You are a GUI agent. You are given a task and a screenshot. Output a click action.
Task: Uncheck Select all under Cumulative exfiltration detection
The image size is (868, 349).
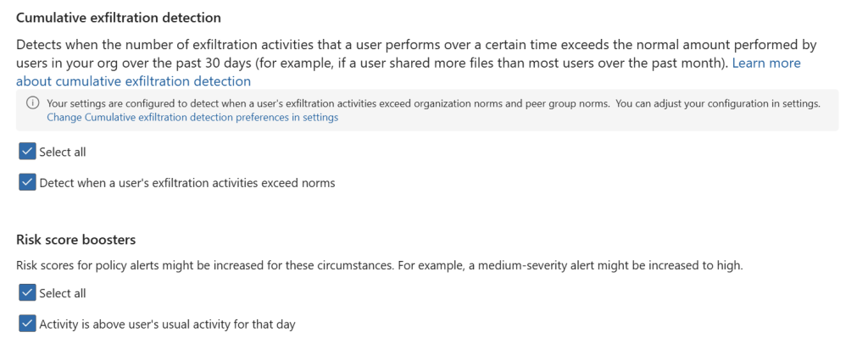coord(26,152)
